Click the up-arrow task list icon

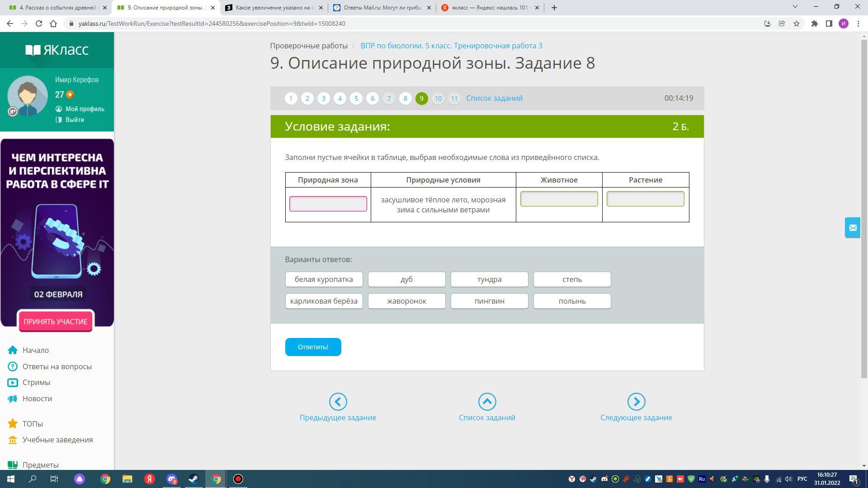(x=487, y=401)
